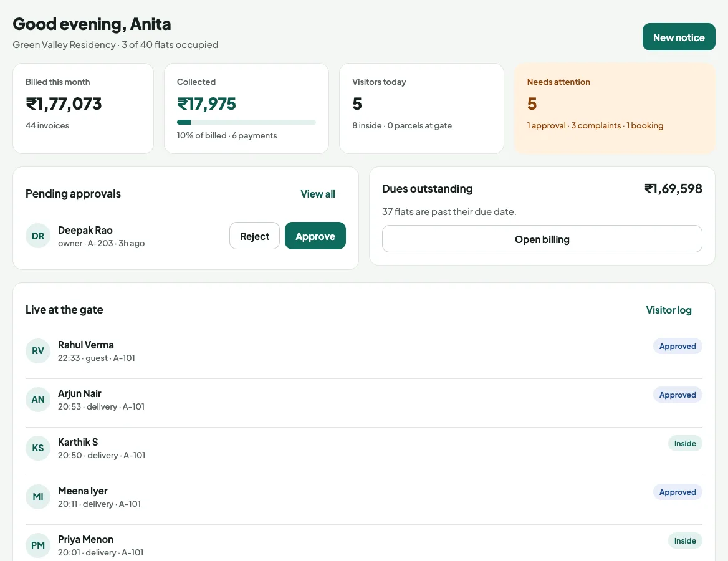Open the Needs attention card
The image size is (728, 561).
tap(615, 108)
